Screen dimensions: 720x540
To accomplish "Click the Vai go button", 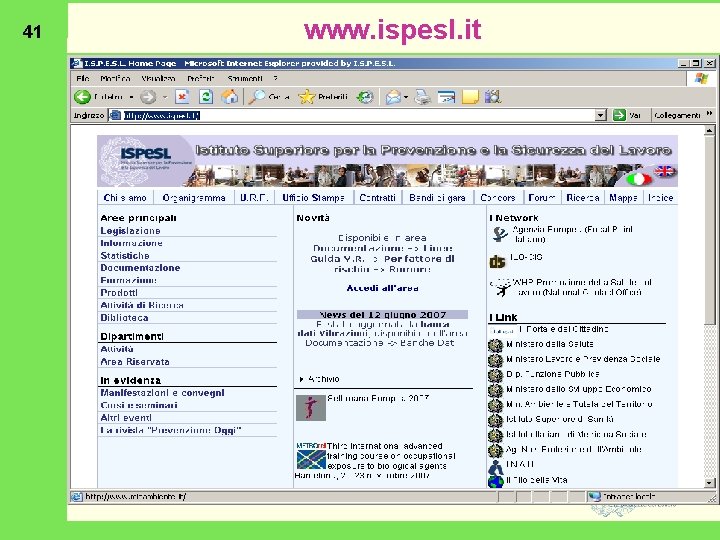I will click(627, 115).
